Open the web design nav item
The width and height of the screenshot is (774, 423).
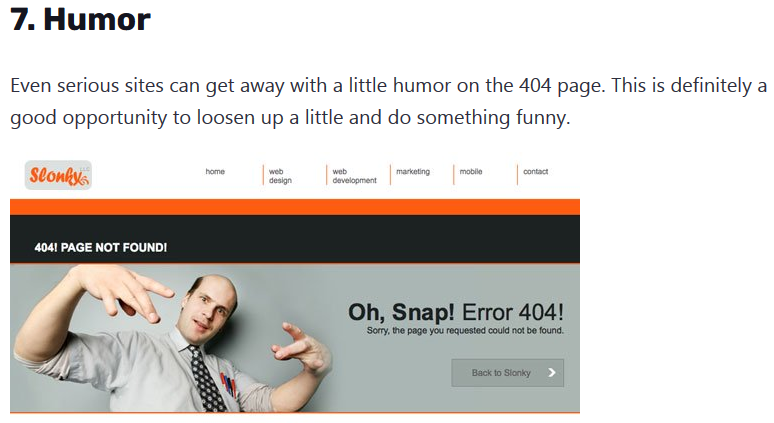pyautogui.click(x=280, y=176)
